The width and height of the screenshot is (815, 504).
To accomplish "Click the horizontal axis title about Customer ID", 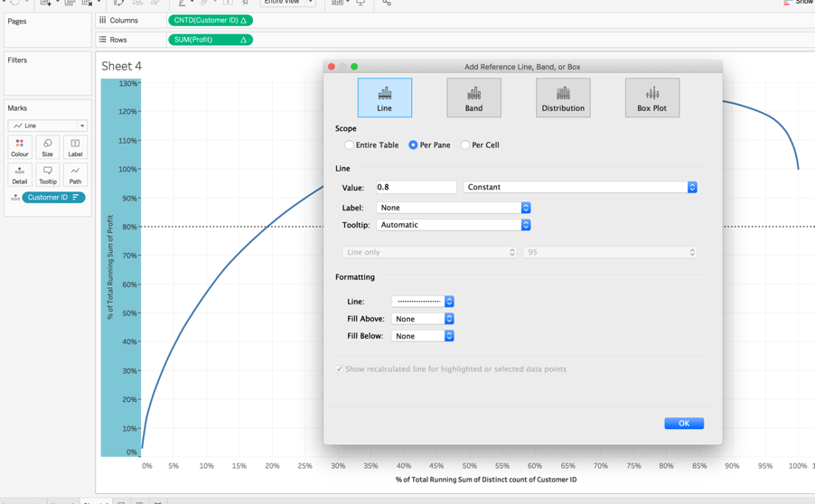I will coord(486,480).
